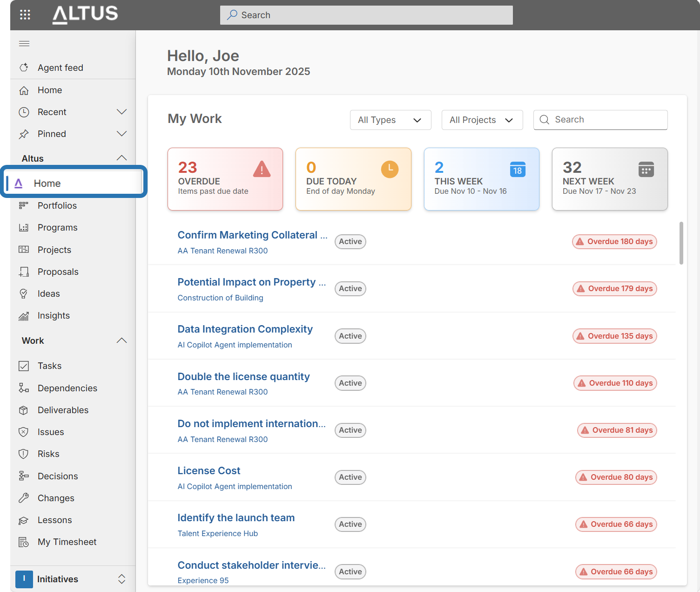Collapse the sidebar with hamburger icon

click(24, 44)
